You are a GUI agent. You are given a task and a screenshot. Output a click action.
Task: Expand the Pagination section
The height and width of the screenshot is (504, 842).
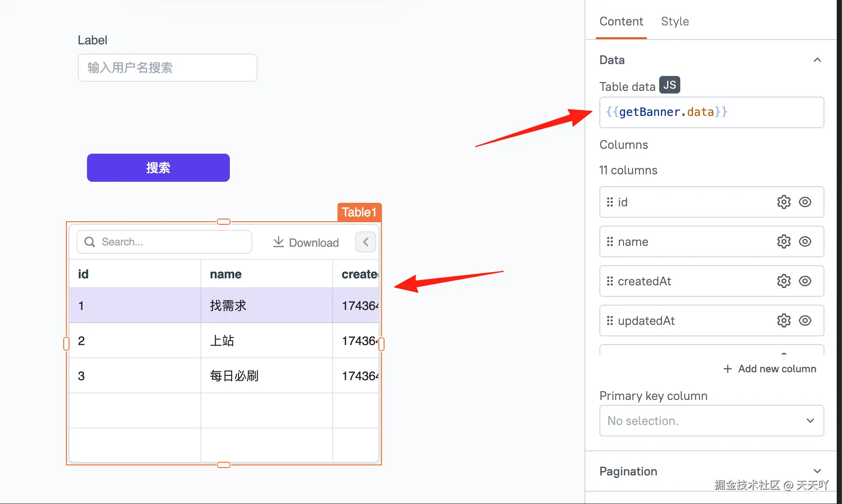point(817,471)
